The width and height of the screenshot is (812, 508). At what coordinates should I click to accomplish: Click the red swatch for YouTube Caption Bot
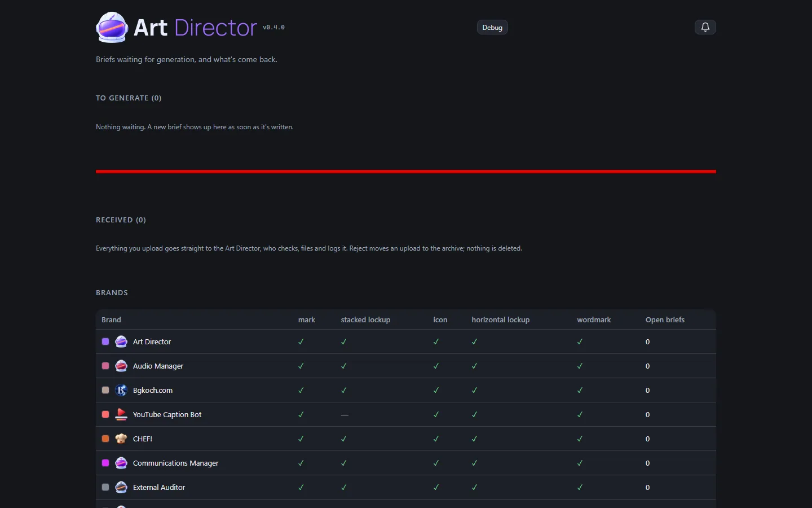click(x=105, y=414)
